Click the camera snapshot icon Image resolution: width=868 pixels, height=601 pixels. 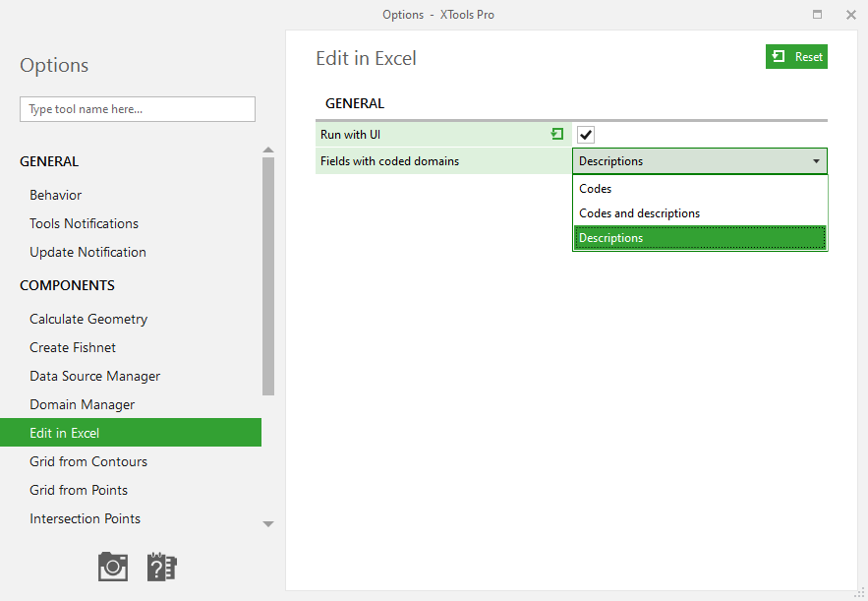pyautogui.click(x=113, y=567)
